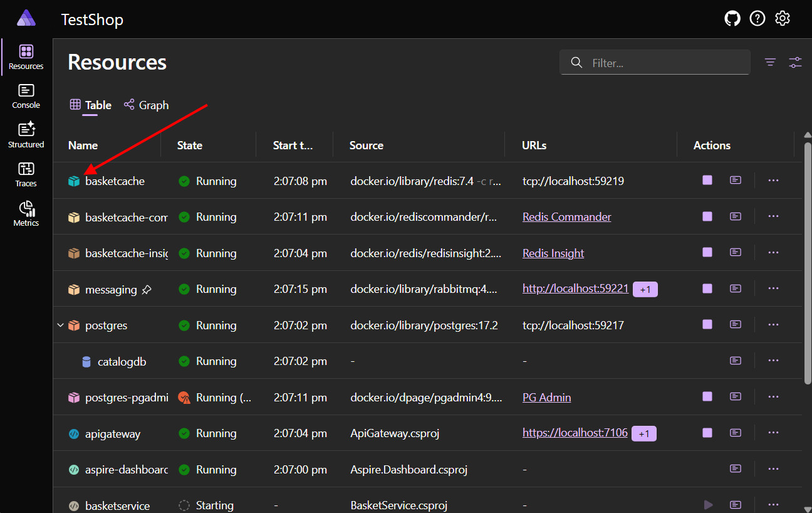Open the Metrics view from the sidebar
This screenshot has height=513, width=812.
tap(26, 213)
